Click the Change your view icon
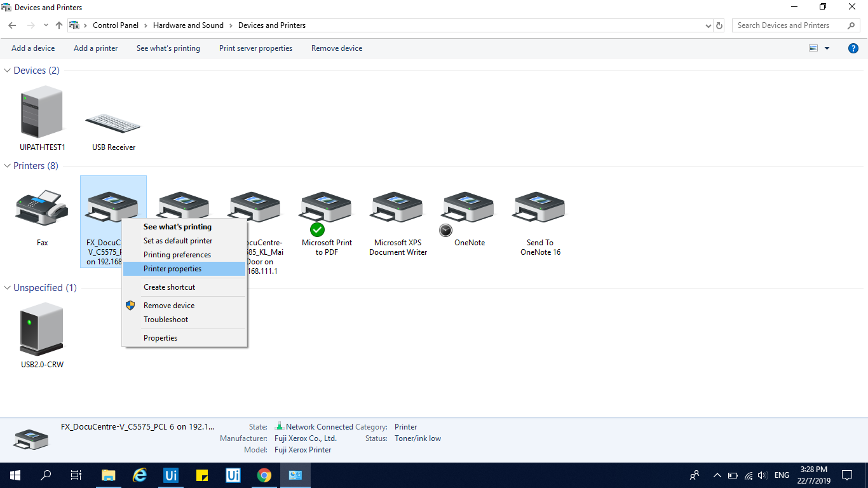The height and width of the screenshot is (488, 868). pos(813,48)
